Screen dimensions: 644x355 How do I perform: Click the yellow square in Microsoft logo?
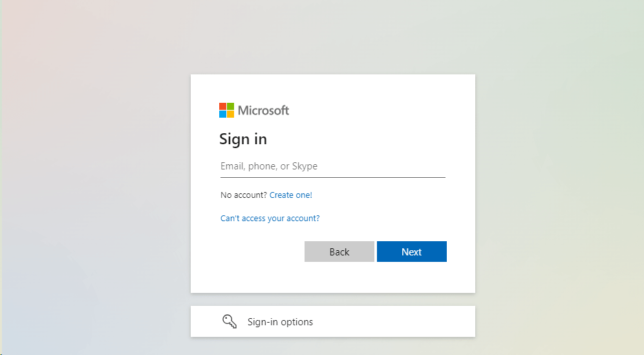click(x=230, y=114)
